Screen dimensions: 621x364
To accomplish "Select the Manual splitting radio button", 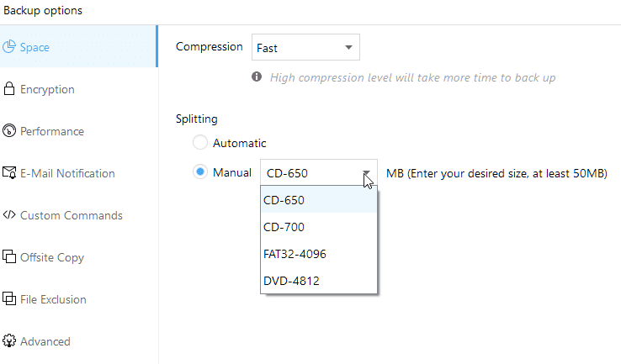I will click(200, 172).
